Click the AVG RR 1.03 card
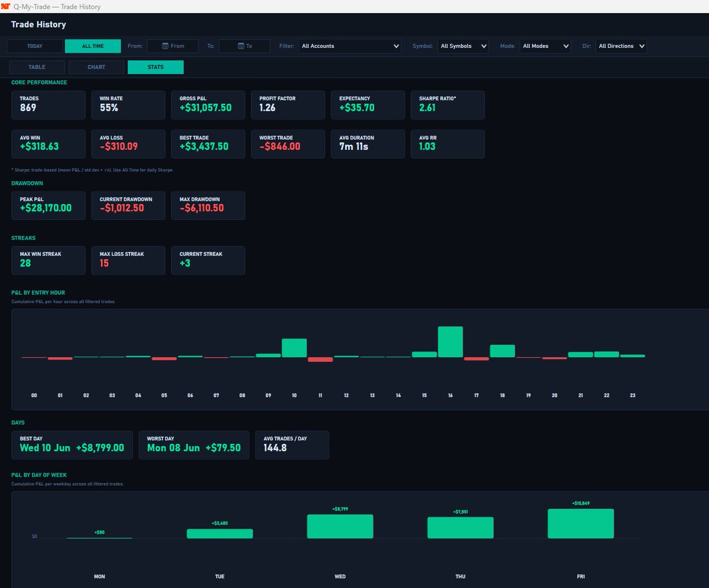Image resolution: width=709 pixels, height=588 pixels. pos(448,144)
